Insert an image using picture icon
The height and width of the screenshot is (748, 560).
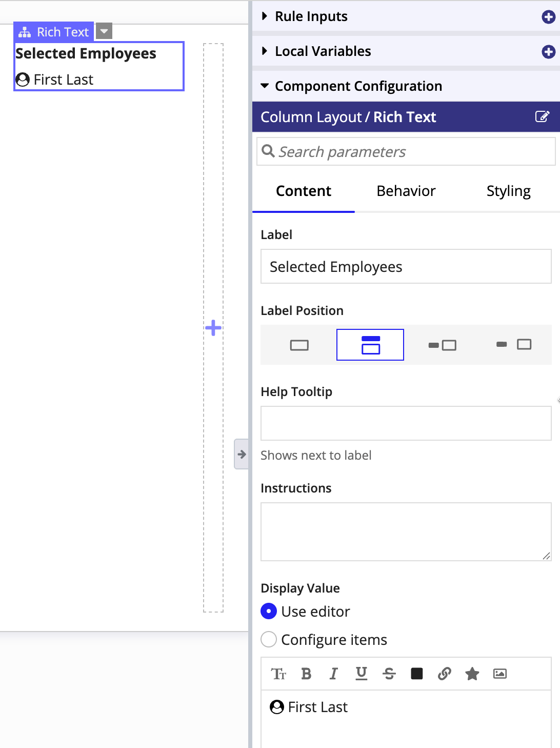tap(500, 674)
